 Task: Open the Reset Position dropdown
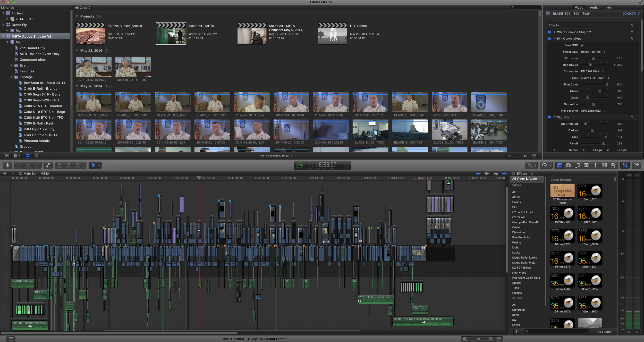(x=593, y=52)
